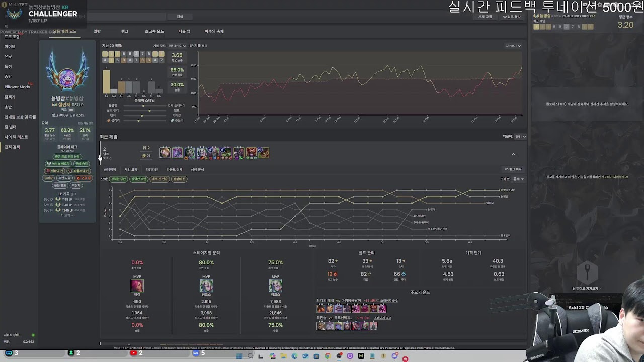Click the 강력한 후반 summary tag
The image size is (644, 362).
[139, 179]
